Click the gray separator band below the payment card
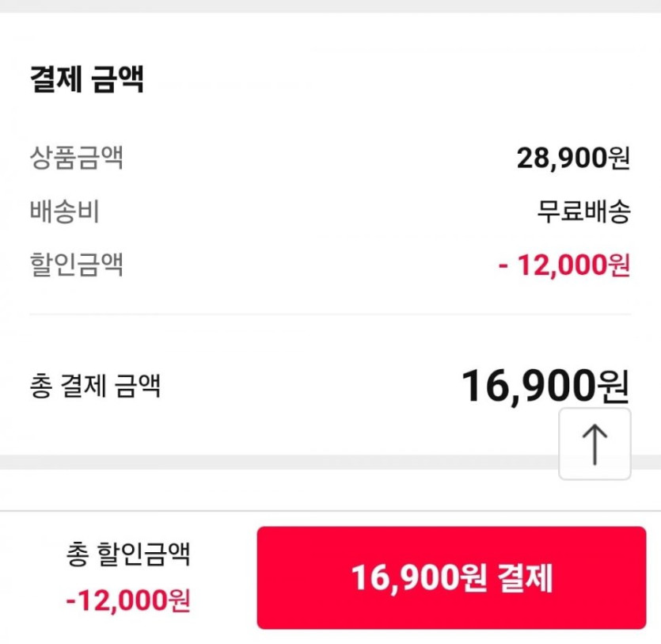Viewport: 661px width, 644px height. coord(277,462)
